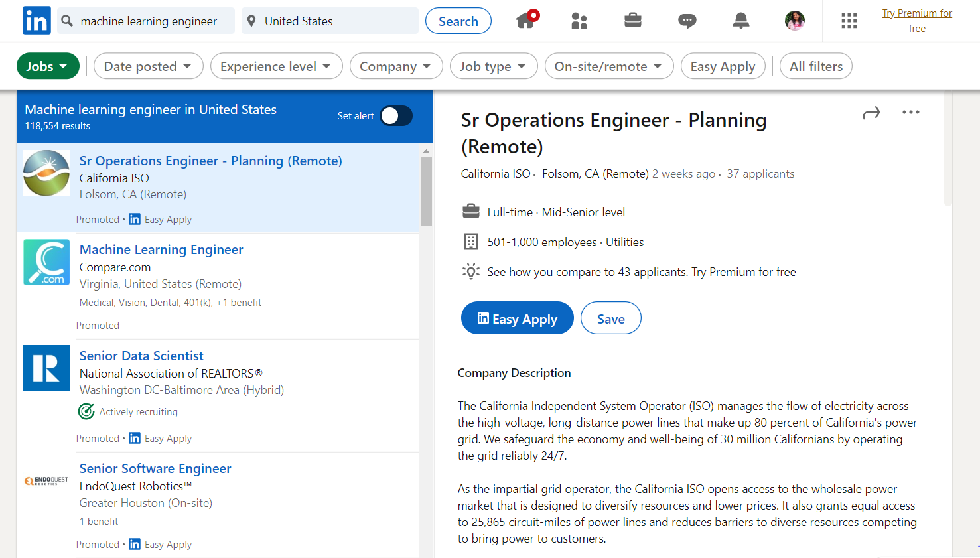The width and height of the screenshot is (980, 558).
Task: Open the Job type filter dropdown
Action: (x=494, y=66)
